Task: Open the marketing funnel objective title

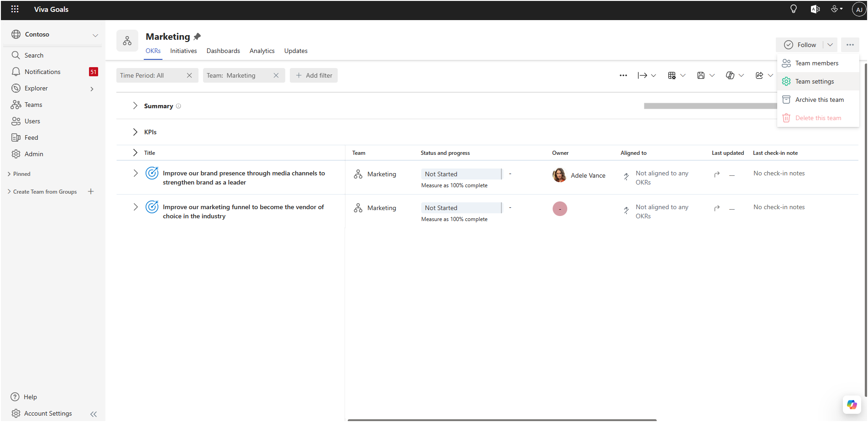Action: pos(243,211)
